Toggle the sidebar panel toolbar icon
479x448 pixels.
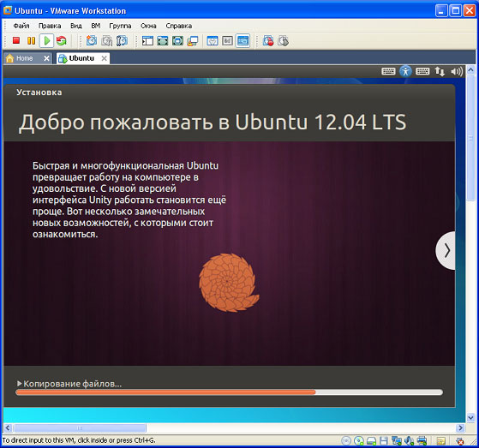pyautogui.click(x=147, y=40)
